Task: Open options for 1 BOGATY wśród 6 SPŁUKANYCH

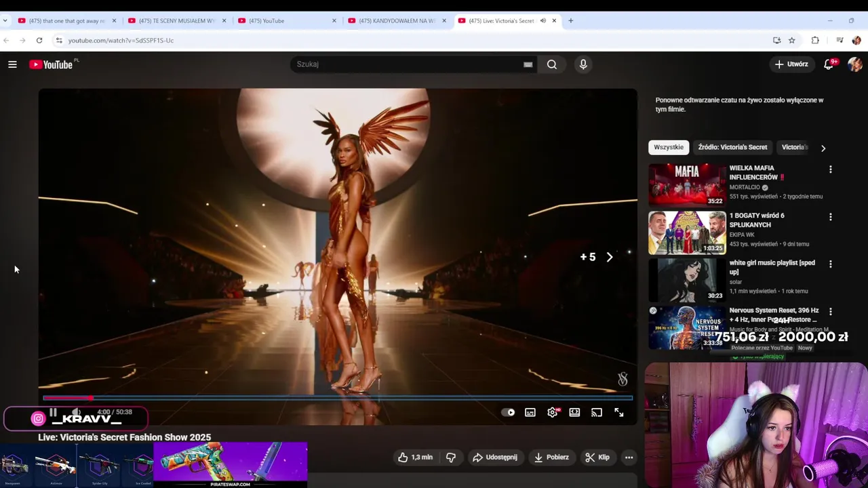Action: point(830,217)
